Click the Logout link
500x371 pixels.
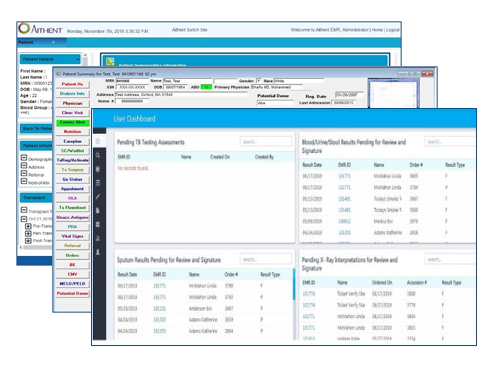[393, 30]
